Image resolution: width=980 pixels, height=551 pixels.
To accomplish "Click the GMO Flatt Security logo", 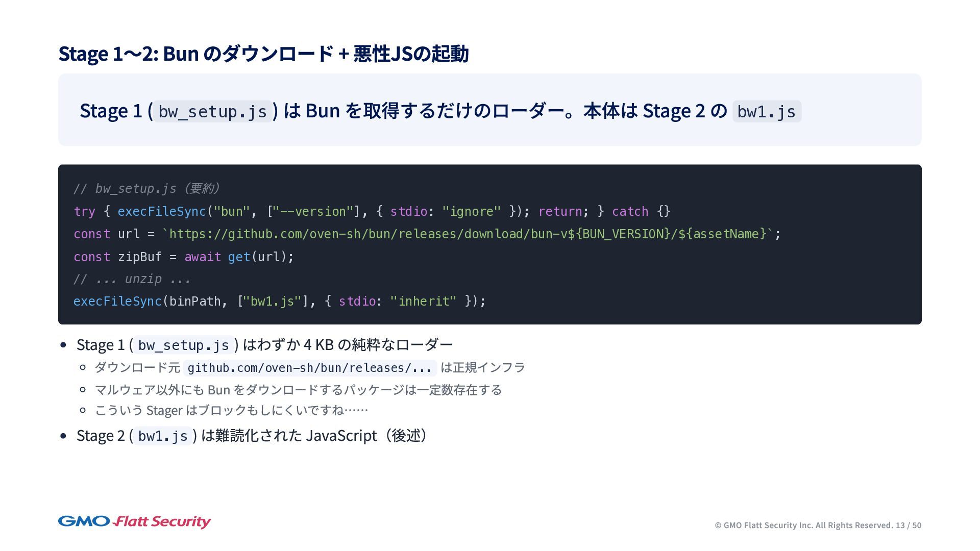I will pos(134,521).
